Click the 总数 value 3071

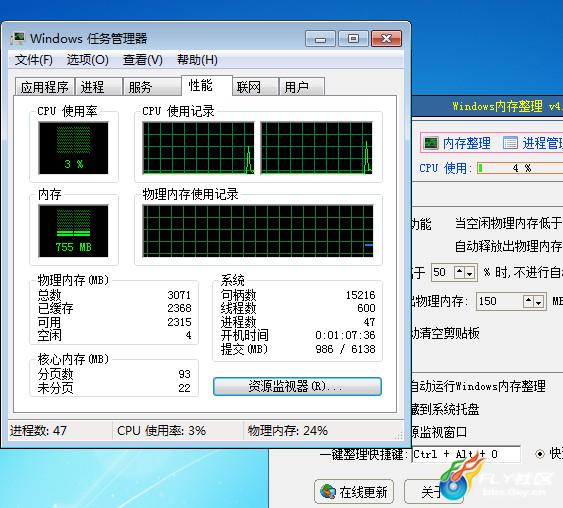point(179,295)
